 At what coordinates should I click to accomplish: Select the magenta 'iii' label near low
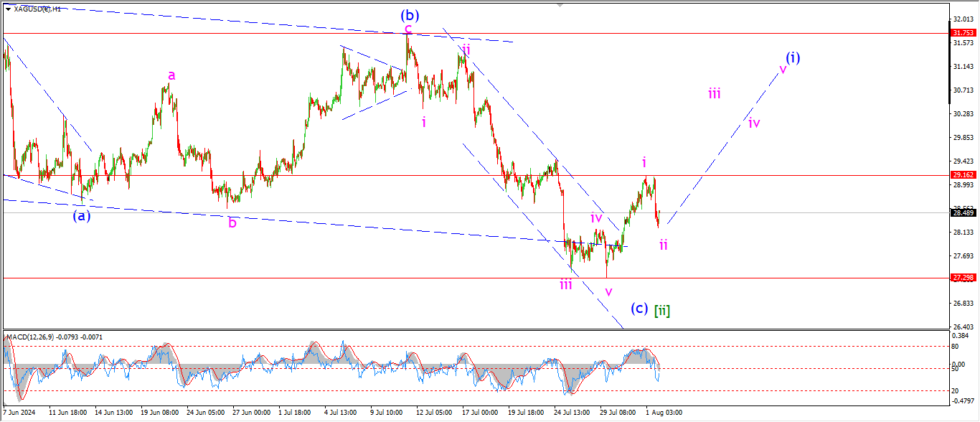click(566, 284)
